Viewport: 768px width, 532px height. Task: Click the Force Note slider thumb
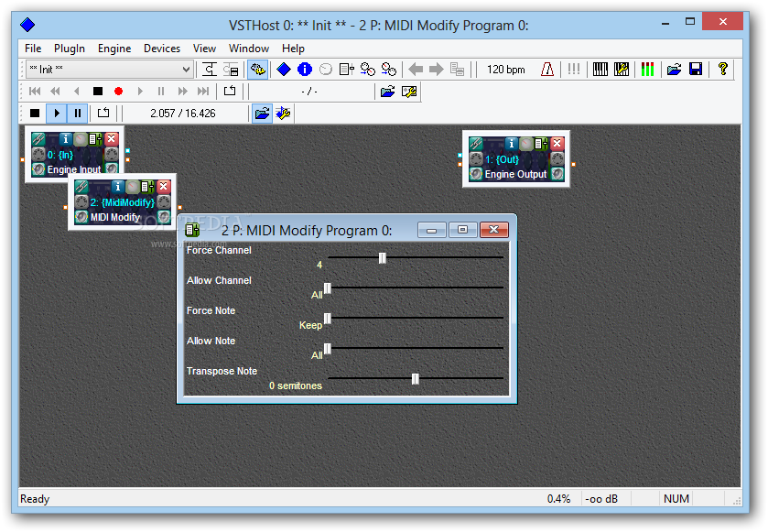point(328,319)
